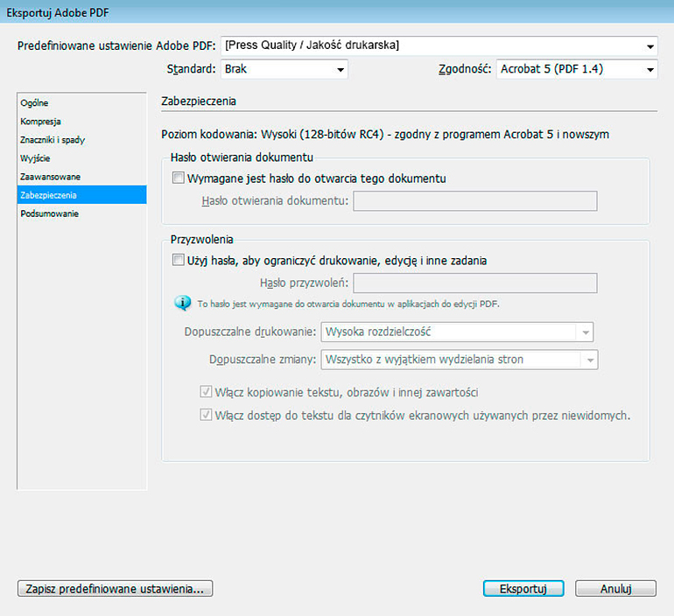Open the Standard dropdown showing Brak
The width and height of the screenshot is (674, 616).
284,69
